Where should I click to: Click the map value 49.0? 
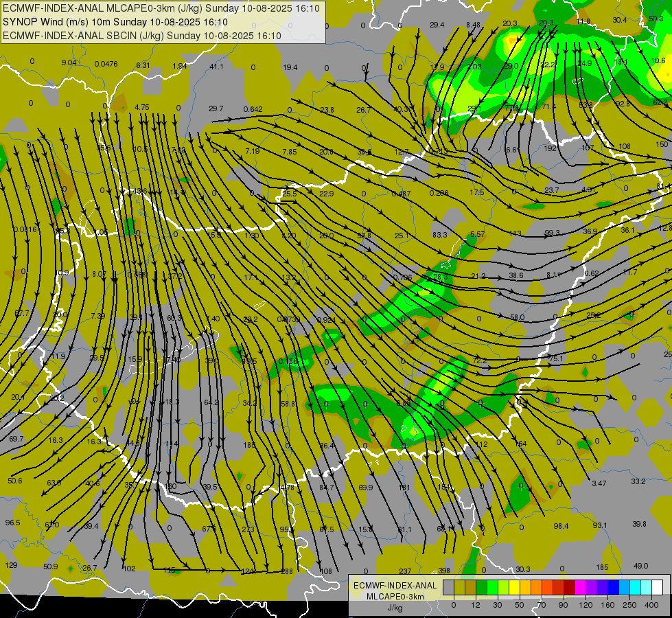tap(640, 566)
